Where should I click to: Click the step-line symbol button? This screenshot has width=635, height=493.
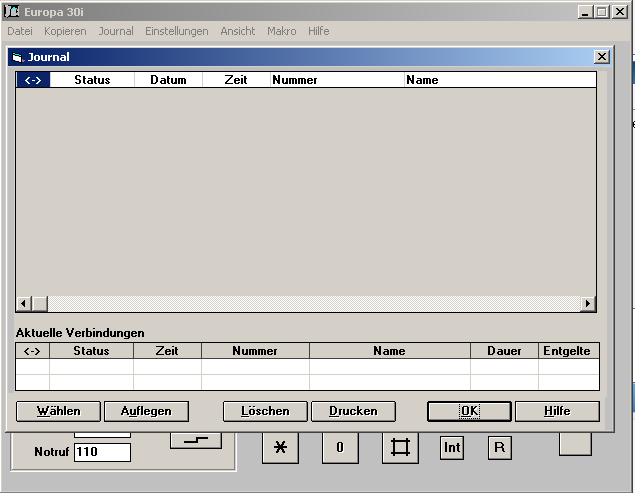[196, 440]
